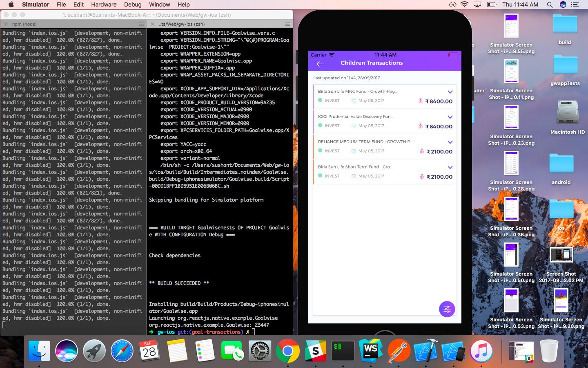Open Siri from the menu bar

pos(563,4)
